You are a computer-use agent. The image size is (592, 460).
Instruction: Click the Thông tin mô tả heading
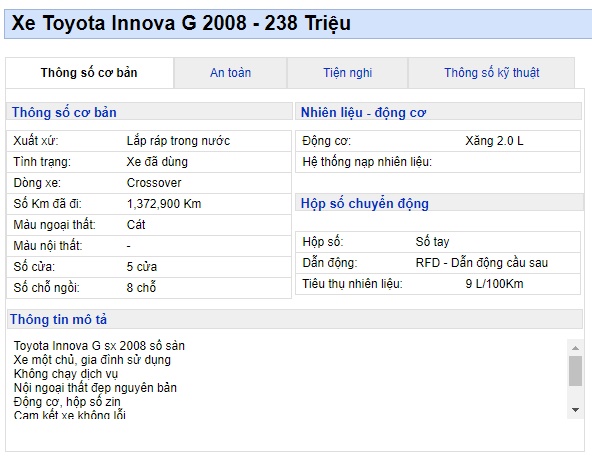(59, 320)
